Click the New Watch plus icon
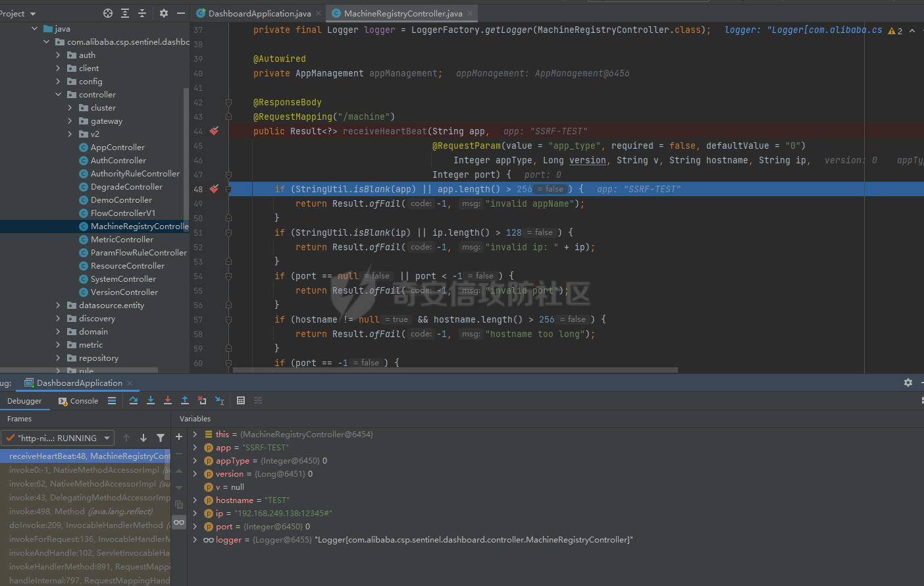 (178, 437)
